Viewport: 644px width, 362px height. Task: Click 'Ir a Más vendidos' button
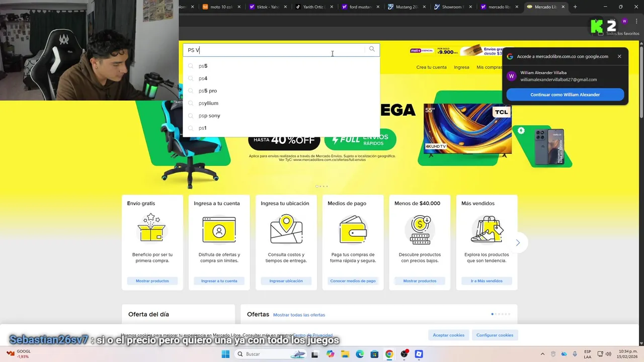[487, 281]
